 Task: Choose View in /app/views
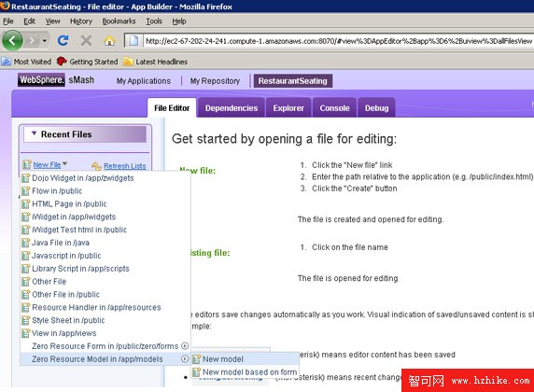coord(63,333)
